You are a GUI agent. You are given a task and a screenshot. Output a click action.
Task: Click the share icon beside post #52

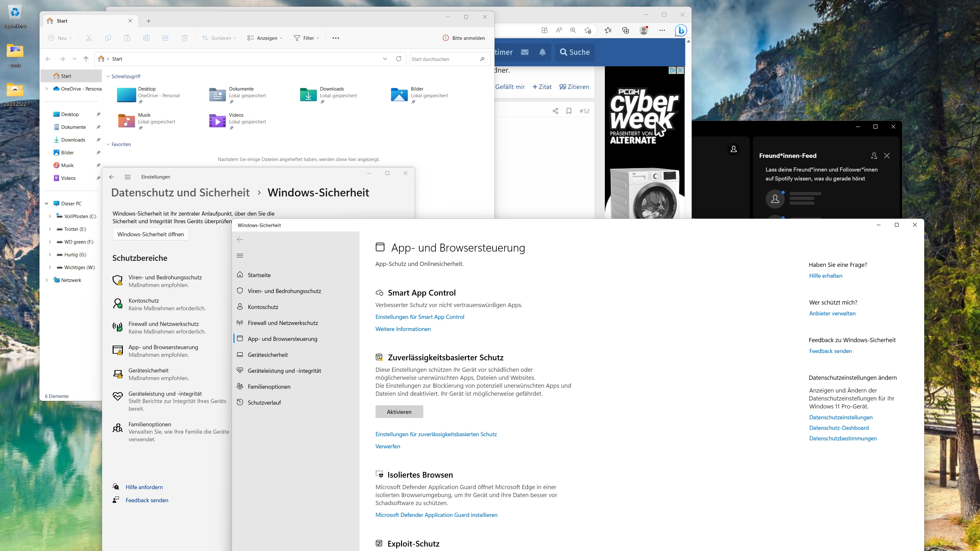pyautogui.click(x=555, y=111)
